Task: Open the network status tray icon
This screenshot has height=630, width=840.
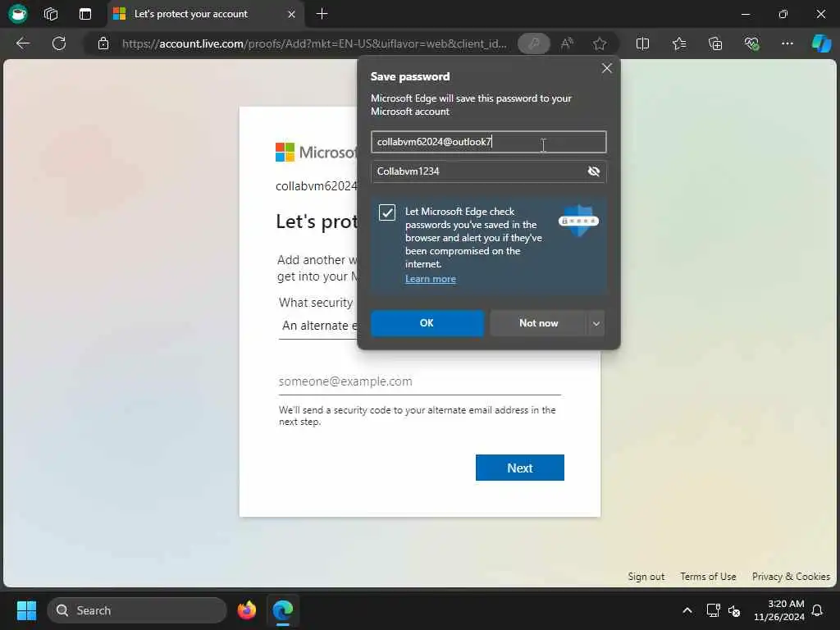Action: click(713, 610)
